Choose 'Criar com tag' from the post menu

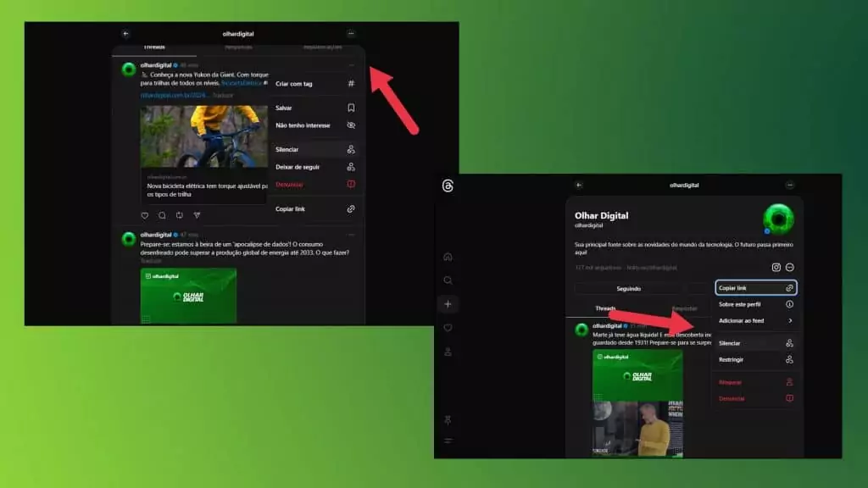point(315,84)
